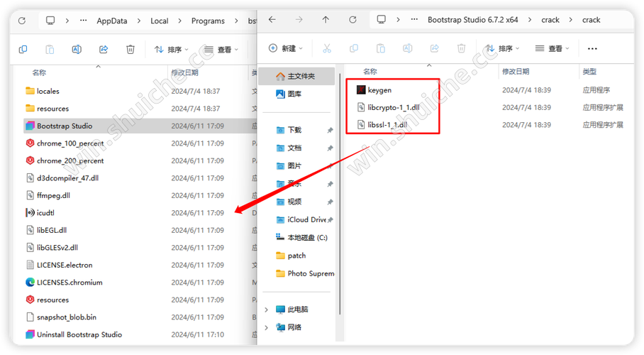Open 查看 view dropdown in left window
Viewport: 644px width, 355px height.
tap(221, 50)
